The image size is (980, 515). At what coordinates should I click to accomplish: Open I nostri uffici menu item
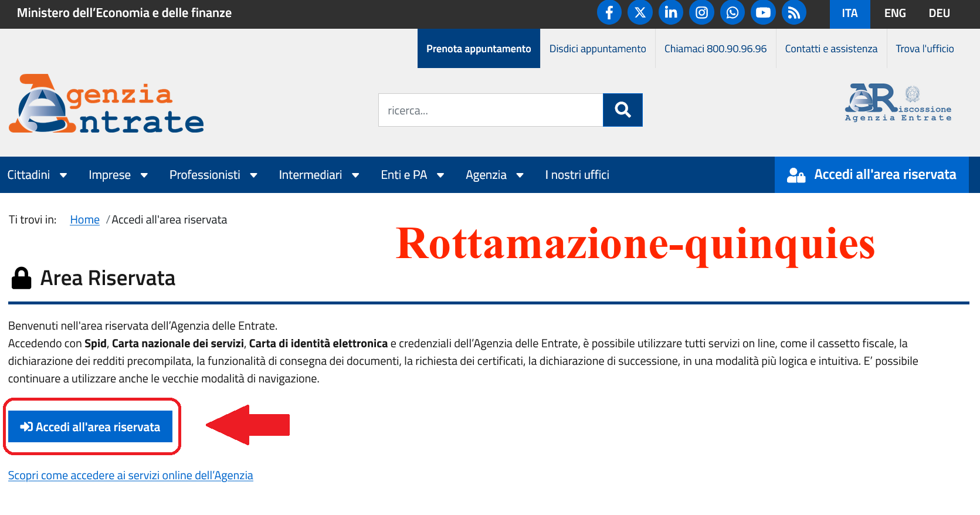click(577, 175)
